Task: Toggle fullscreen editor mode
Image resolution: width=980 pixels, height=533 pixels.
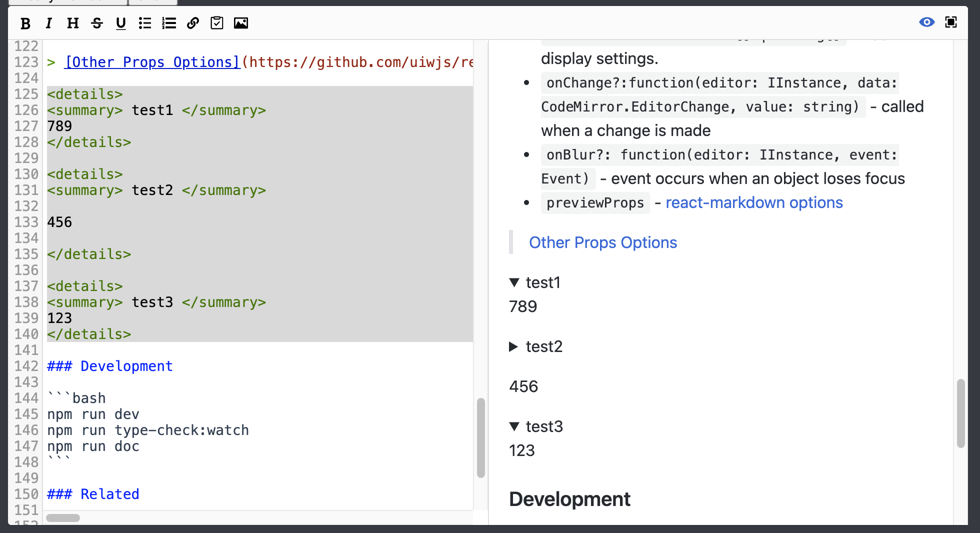Action: (951, 22)
